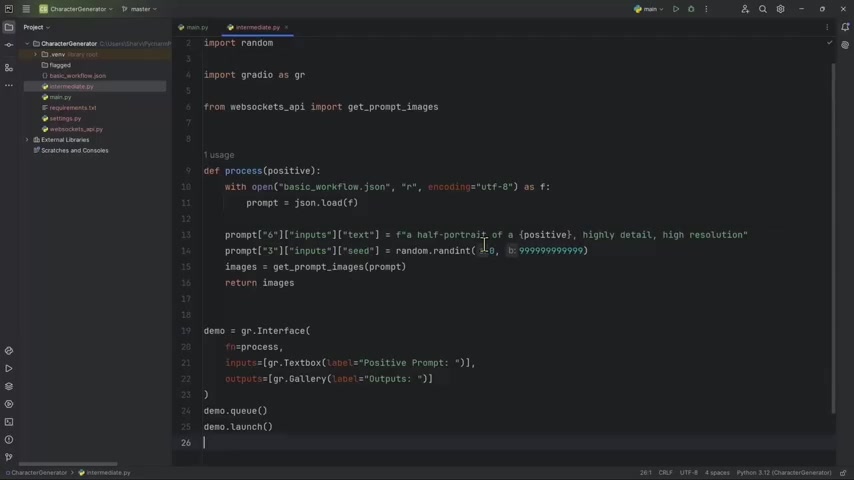
Task: Expand the .venv folder
Action: click(x=36, y=54)
